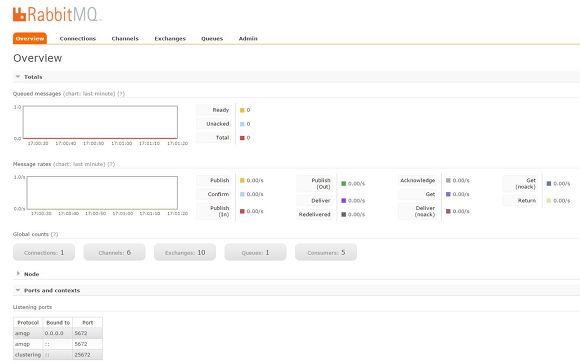Open the Queues tab

tap(212, 38)
